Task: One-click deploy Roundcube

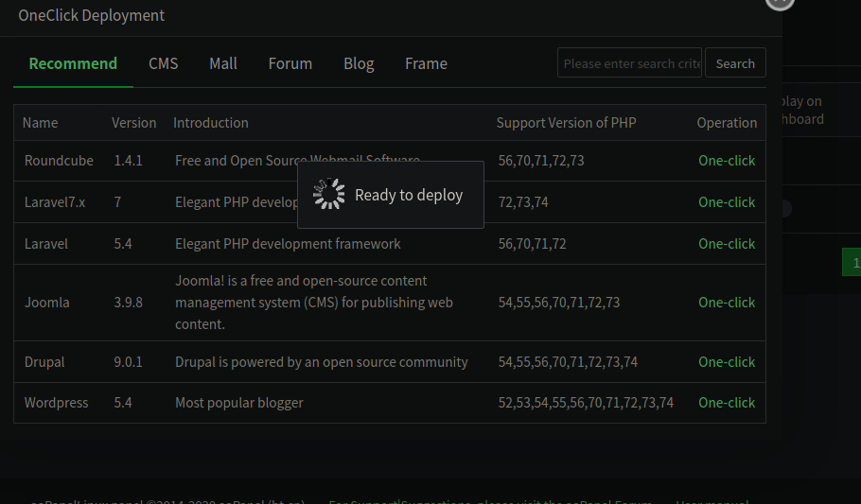Action: click(727, 161)
